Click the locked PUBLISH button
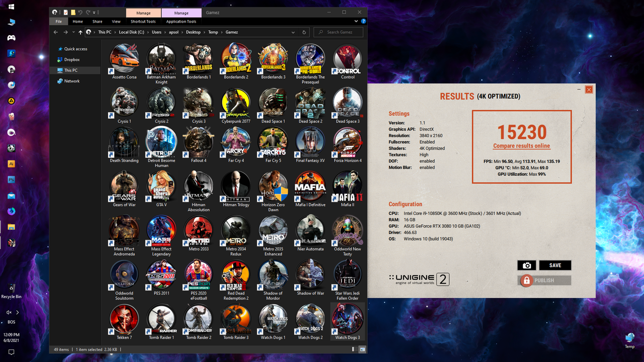The height and width of the screenshot is (362, 644). pos(544,281)
